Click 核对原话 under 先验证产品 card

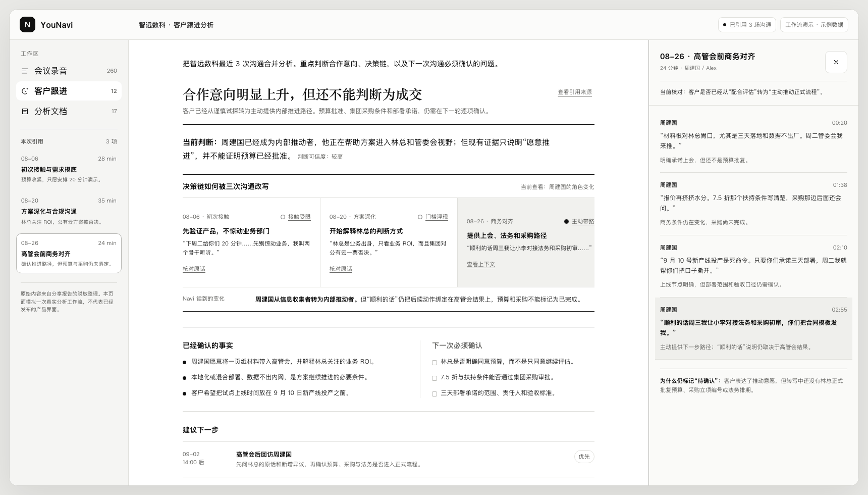pyautogui.click(x=194, y=269)
